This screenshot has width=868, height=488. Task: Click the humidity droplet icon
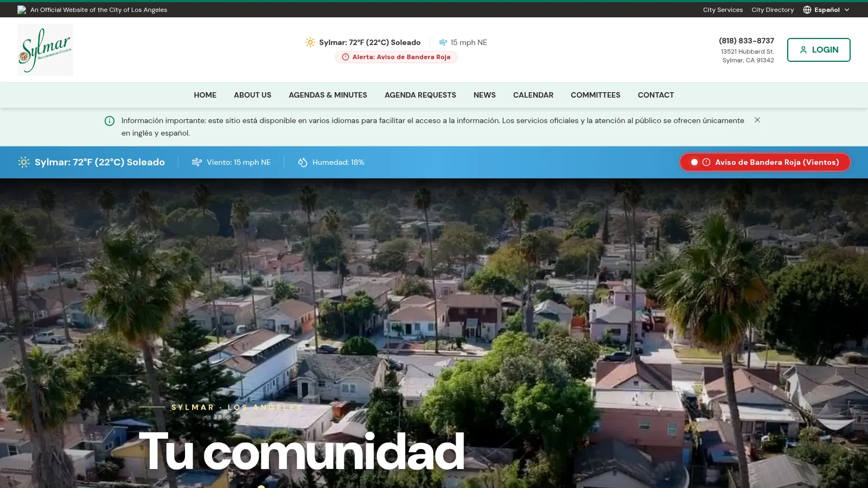coord(303,162)
